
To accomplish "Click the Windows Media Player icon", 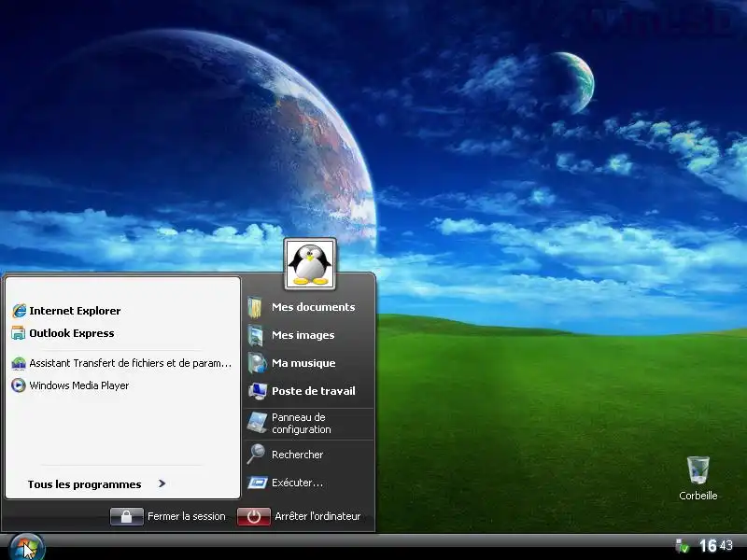I will 18,385.
